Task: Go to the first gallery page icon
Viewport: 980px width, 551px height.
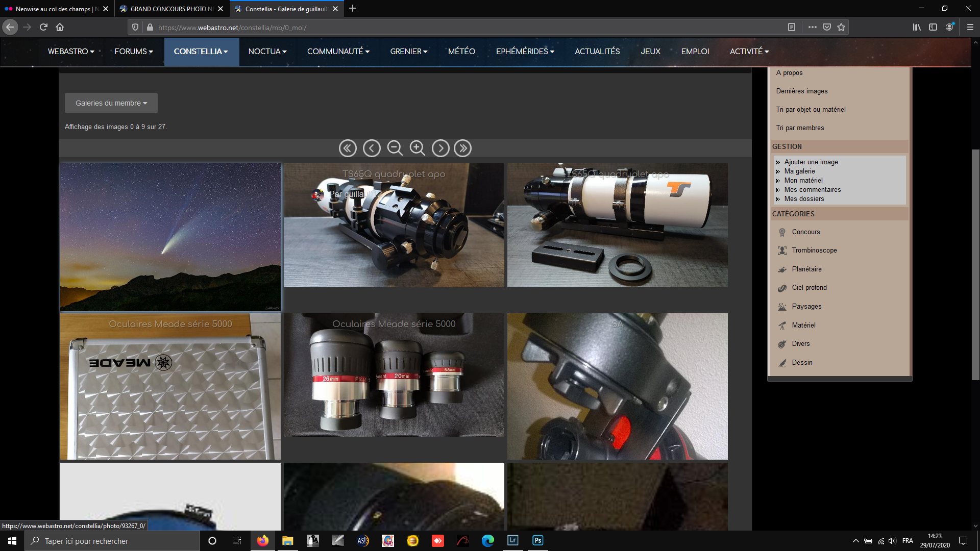Action: pyautogui.click(x=348, y=148)
